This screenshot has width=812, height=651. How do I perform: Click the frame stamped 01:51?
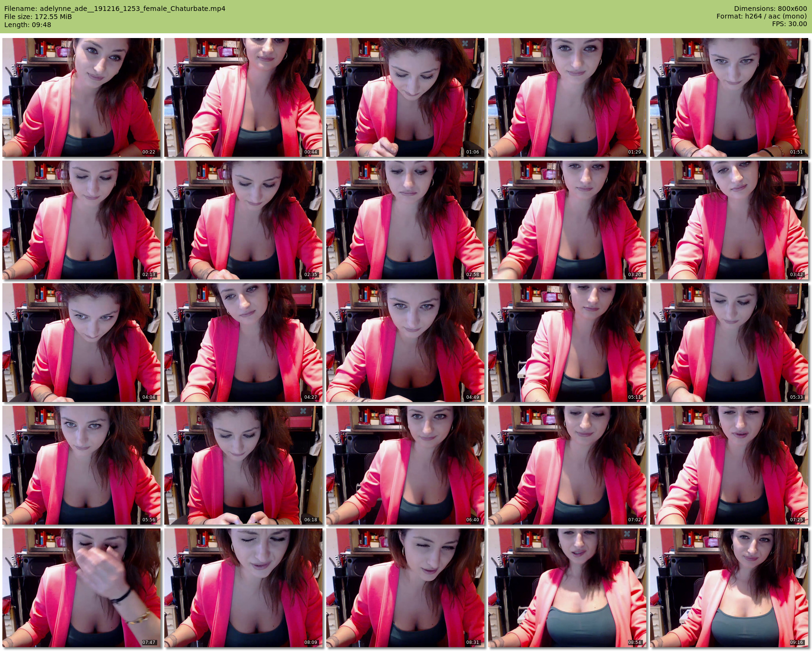pos(729,97)
